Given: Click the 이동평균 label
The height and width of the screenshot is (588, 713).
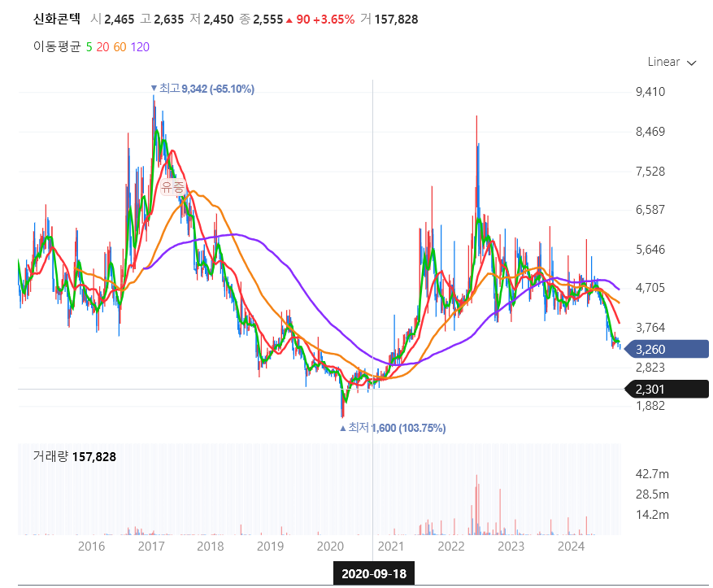Looking at the screenshot, I should pyautogui.click(x=57, y=46).
